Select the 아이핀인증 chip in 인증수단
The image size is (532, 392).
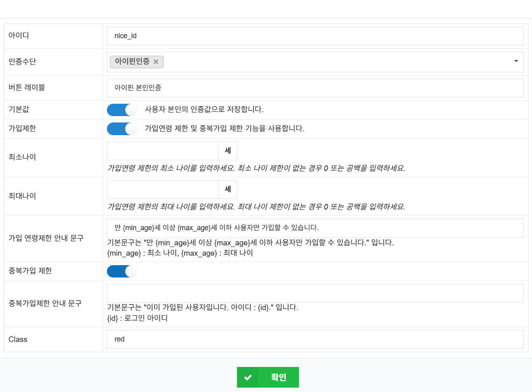coord(132,62)
